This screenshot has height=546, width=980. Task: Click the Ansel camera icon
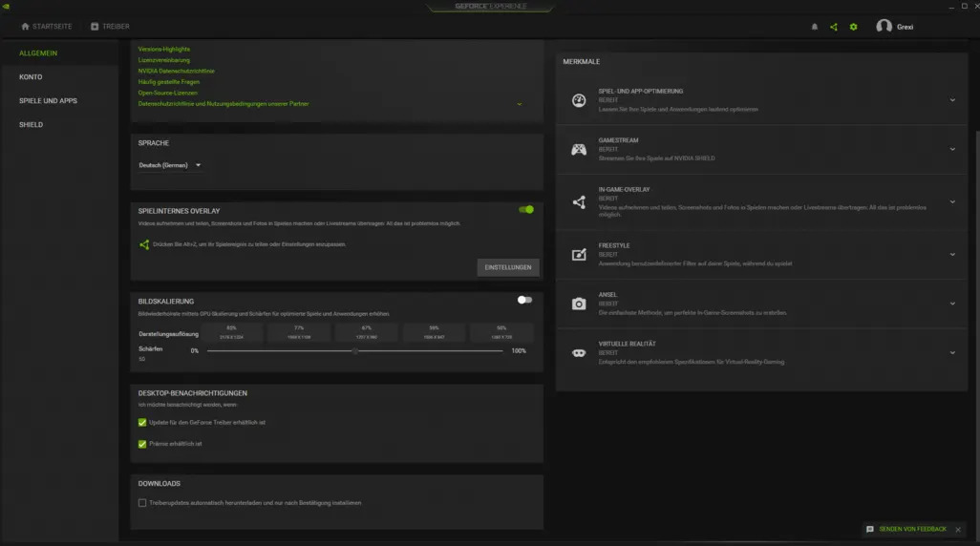(579, 304)
